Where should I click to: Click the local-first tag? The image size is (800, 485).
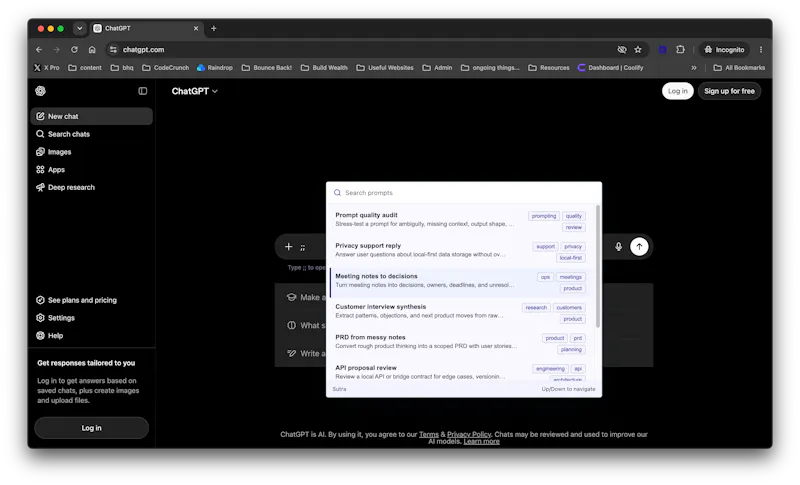[x=570, y=258]
